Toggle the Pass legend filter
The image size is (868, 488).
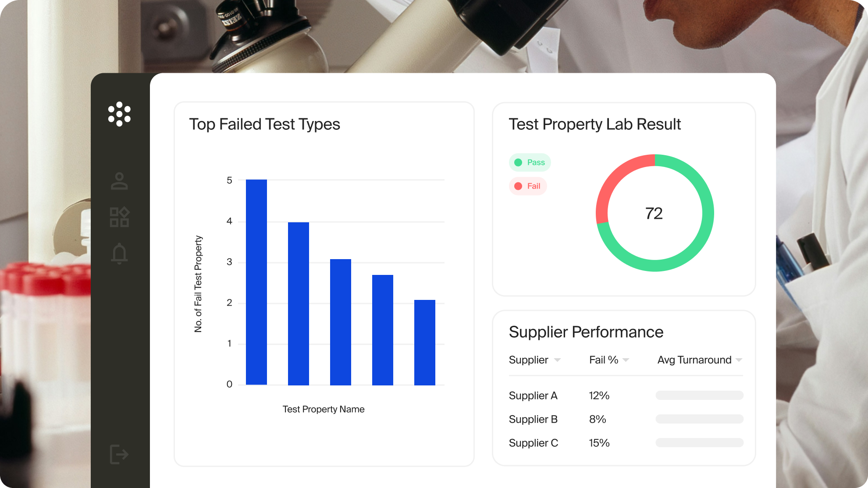(x=530, y=162)
